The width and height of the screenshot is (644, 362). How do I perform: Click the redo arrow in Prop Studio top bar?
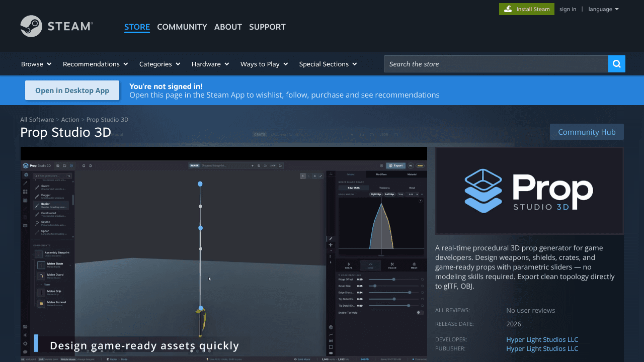(91, 165)
